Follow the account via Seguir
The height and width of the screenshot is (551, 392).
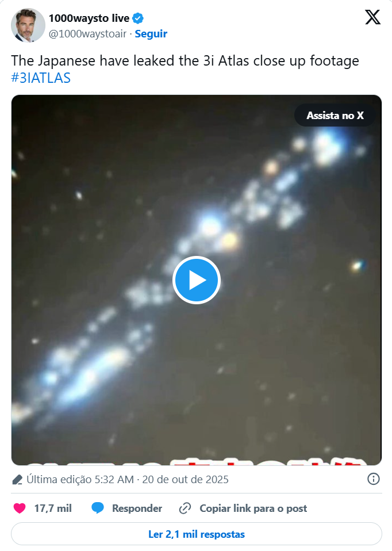[x=151, y=34]
